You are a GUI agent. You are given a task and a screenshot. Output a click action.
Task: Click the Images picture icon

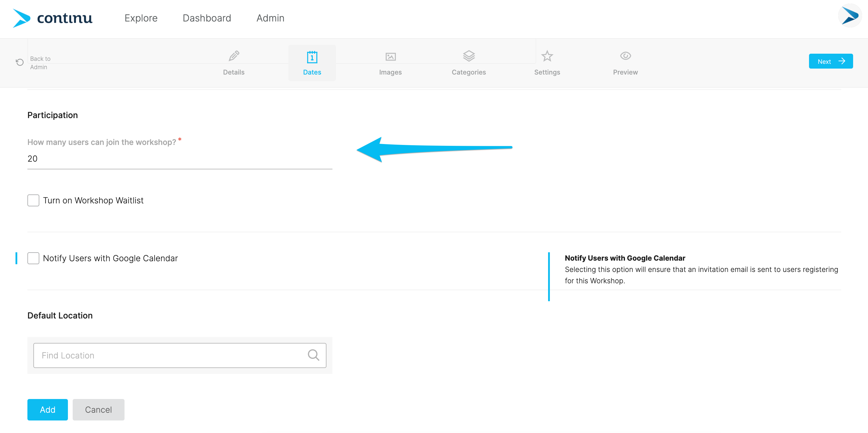pyautogui.click(x=391, y=56)
